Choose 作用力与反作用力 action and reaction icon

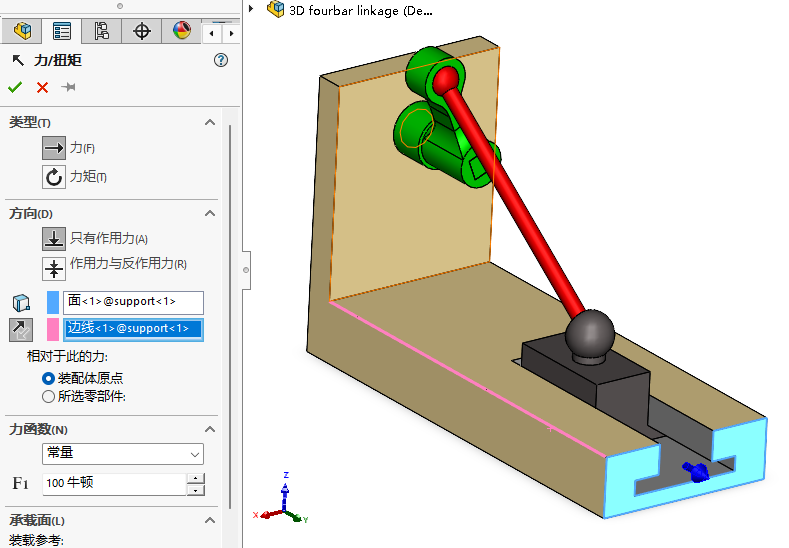coord(53,268)
